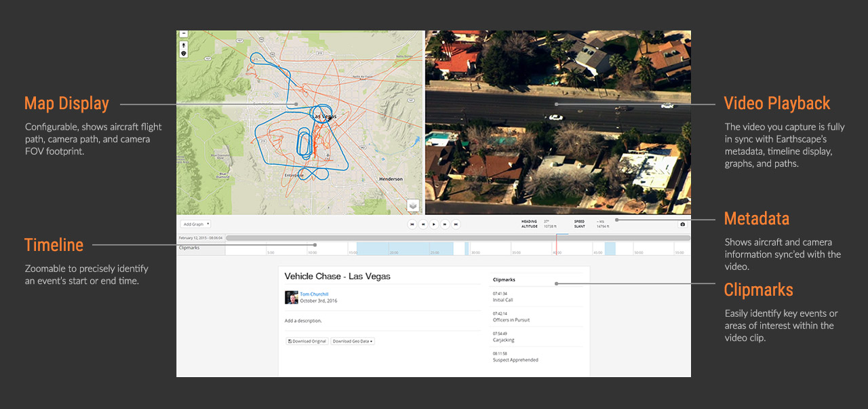This screenshot has width=868, height=409.
Task: Open the Add Graph dropdown
Action: (195, 224)
